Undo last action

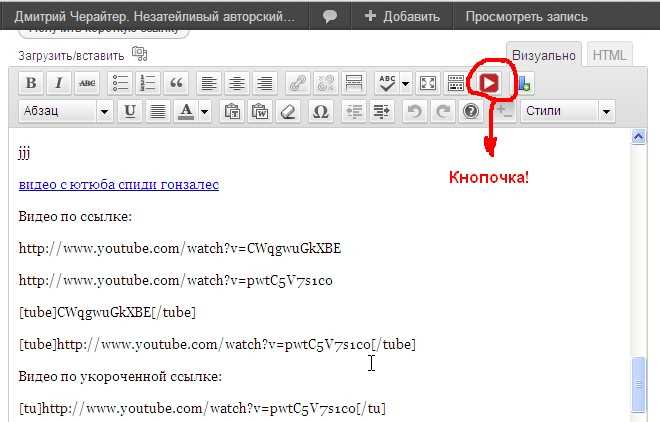click(x=415, y=111)
